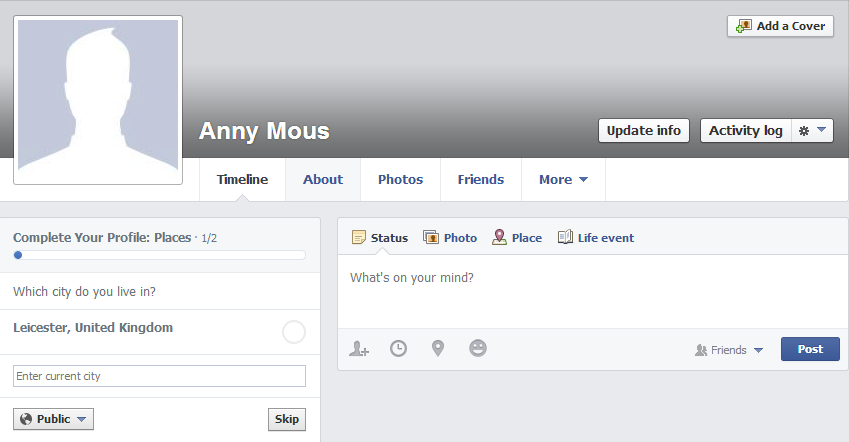This screenshot has height=442, width=849.
Task: Click the tag people icon in composer
Action: pos(359,348)
